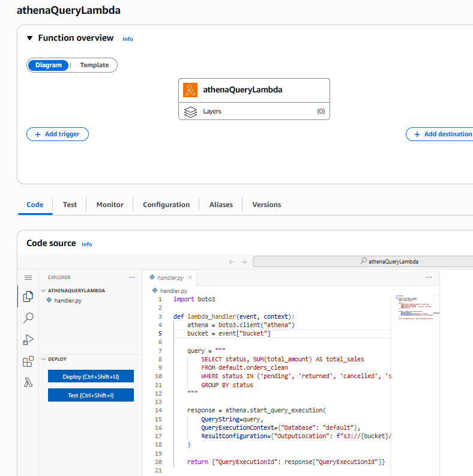This screenshot has height=476, width=473.
Task: Switch to Template view toggle
Action: click(94, 65)
